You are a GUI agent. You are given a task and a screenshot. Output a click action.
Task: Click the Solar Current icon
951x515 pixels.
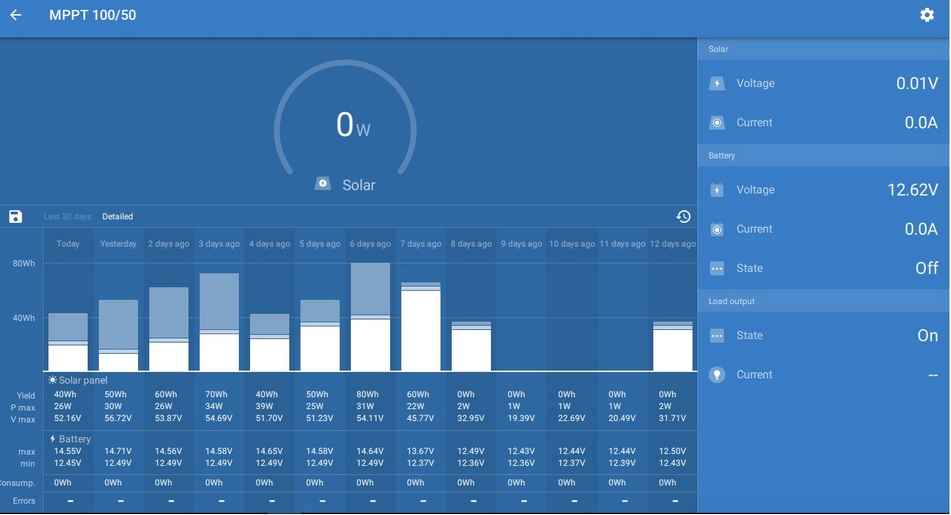(717, 123)
